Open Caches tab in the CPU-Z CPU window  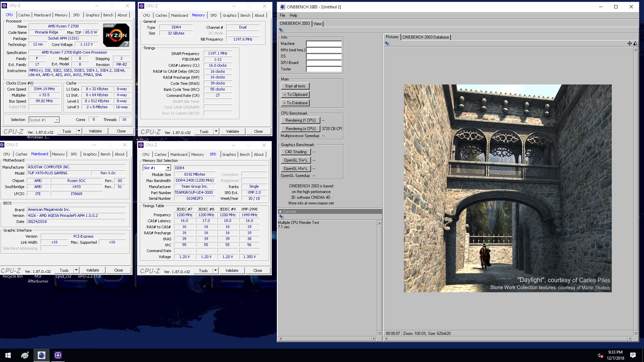pyautogui.click(x=24, y=15)
